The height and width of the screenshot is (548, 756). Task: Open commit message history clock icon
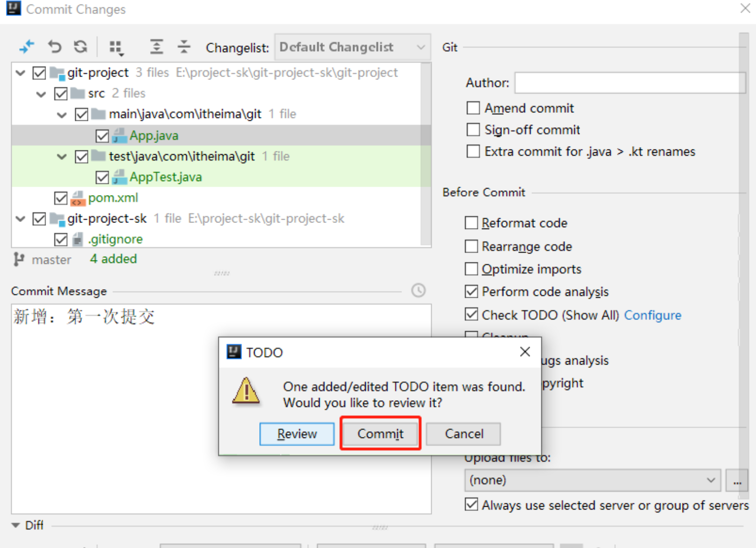(x=418, y=291)
